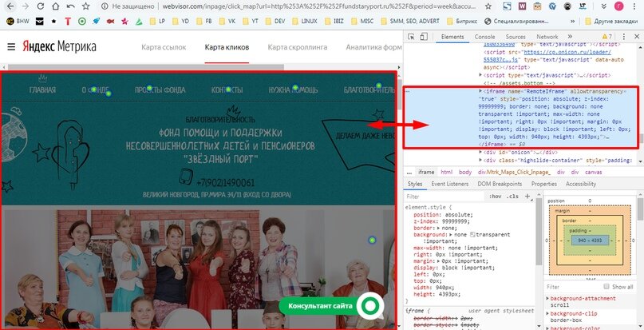
Task: Focus the Styles Filter input
Action: click(445, 197)
